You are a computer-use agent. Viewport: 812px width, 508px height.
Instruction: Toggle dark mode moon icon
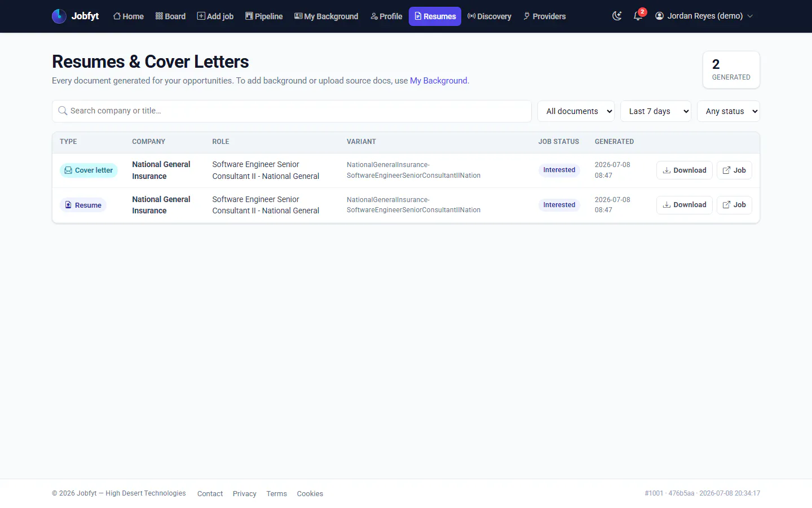pos(617,16)
